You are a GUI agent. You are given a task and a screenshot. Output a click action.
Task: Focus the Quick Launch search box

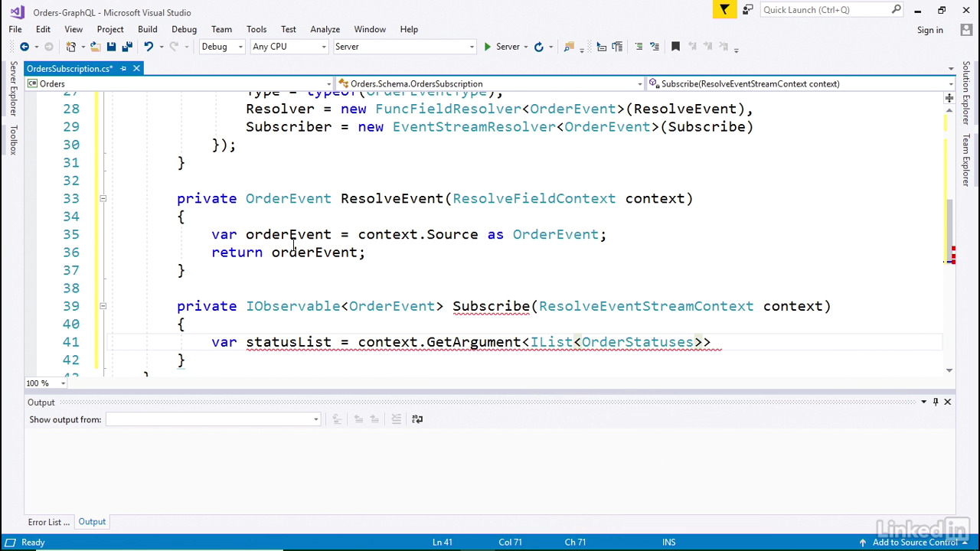coord(832,10)
